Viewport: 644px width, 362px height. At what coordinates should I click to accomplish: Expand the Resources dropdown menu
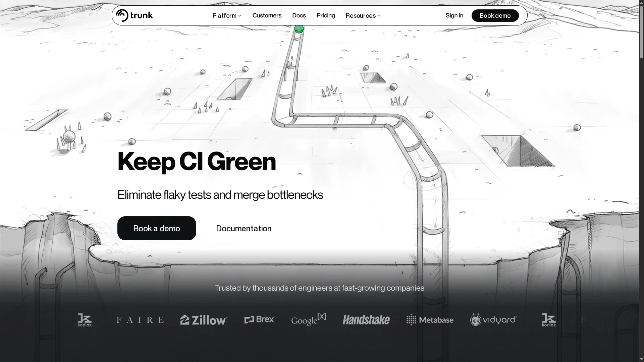363,15
